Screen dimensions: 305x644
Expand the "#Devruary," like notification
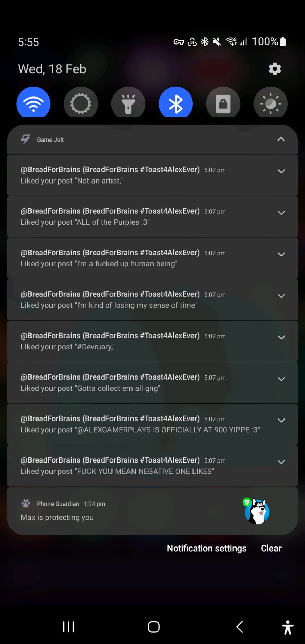[281, 337]
